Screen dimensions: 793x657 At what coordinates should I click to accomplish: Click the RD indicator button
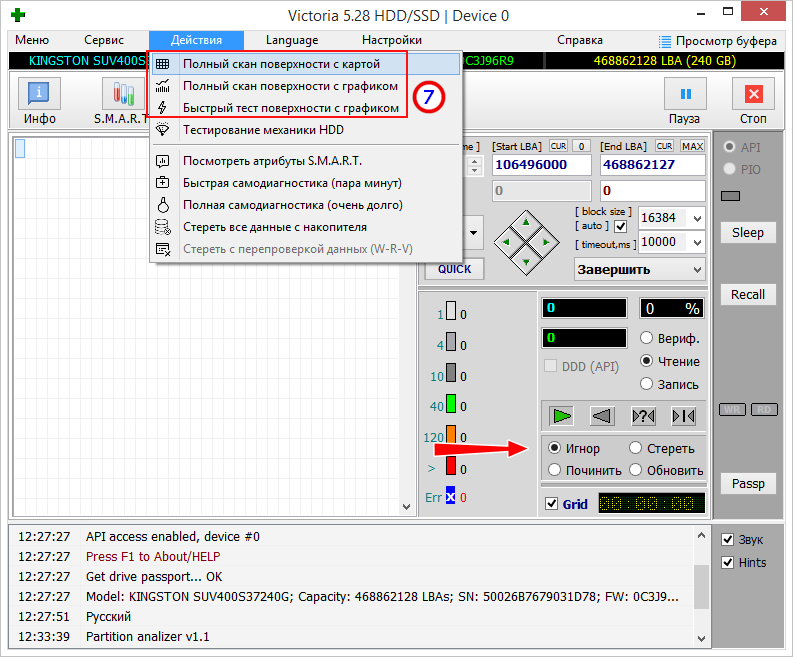(764, 409)
